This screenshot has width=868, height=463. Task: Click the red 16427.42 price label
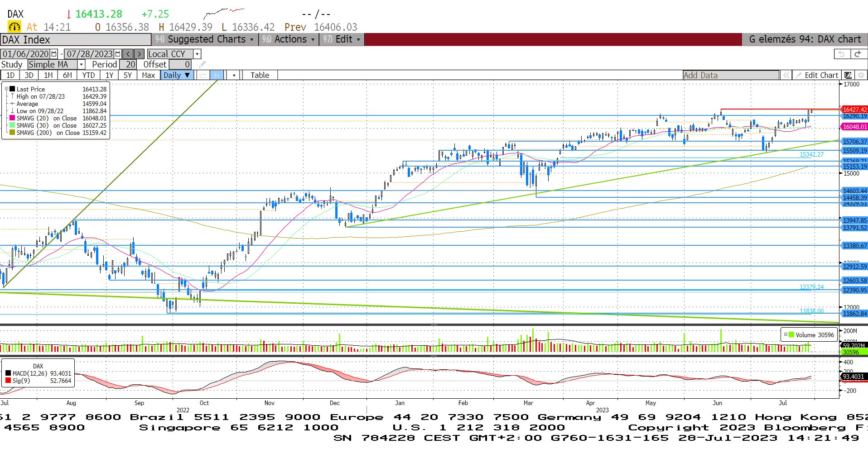pyautogui.click(x=854, y=110)
